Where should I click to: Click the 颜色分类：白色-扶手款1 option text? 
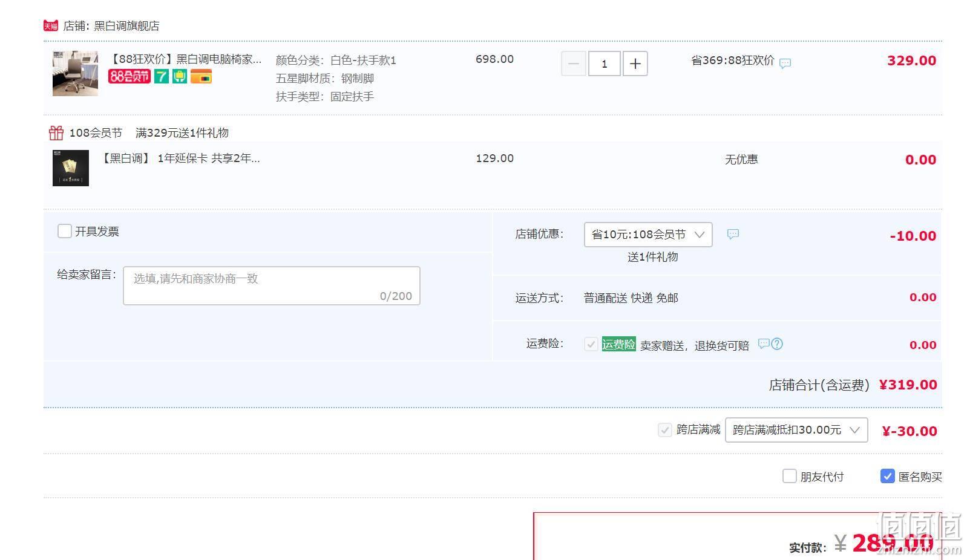[x=336, y=60]
